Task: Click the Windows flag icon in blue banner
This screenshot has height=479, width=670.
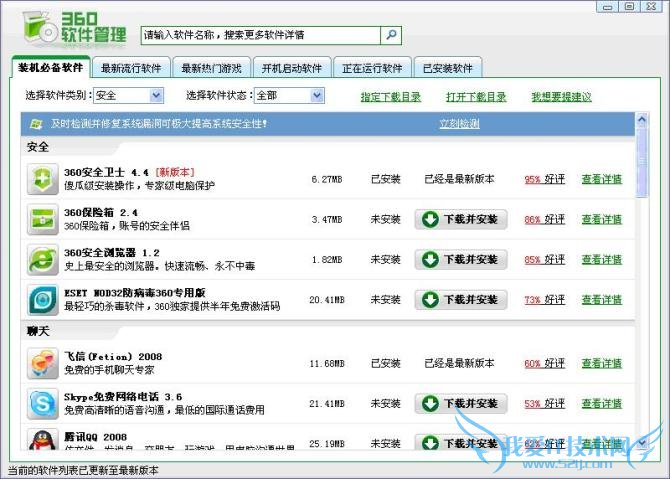Action: (x=36, y=124)
